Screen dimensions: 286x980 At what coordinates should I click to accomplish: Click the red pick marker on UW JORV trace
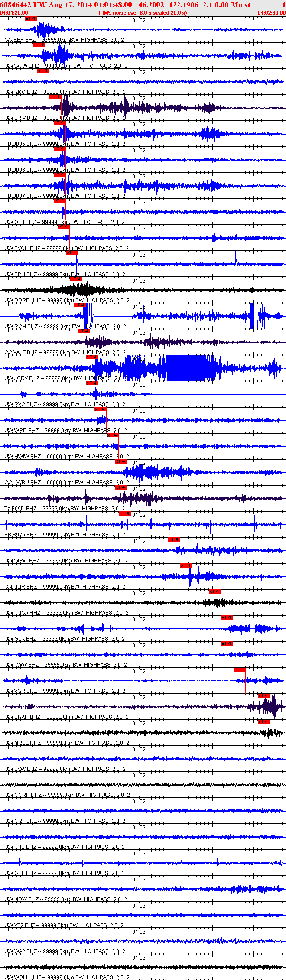pos(92,357)
